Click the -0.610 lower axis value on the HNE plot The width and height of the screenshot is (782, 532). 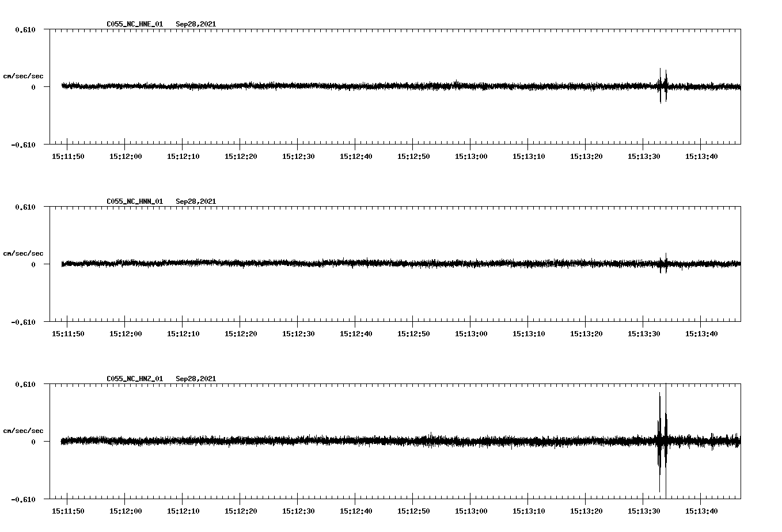tap(24, 145)
